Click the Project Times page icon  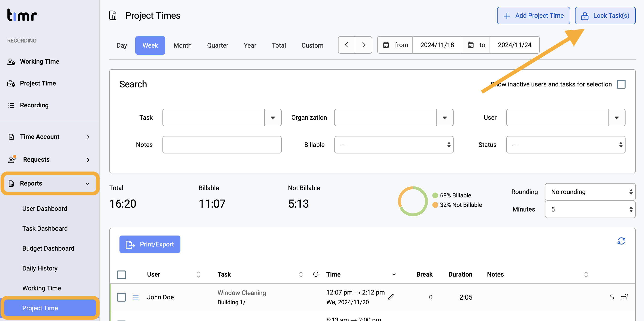[x=113, y=16]
